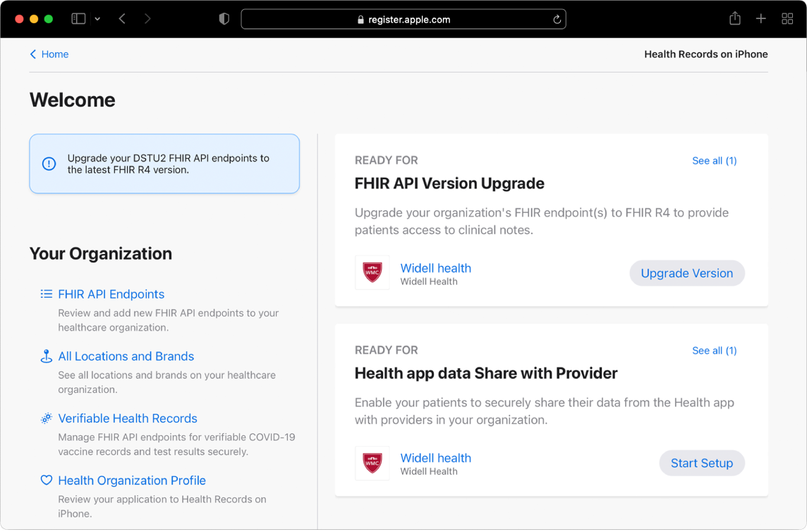
Task: Open the Privacy Report shield icon
Action: tap(224, 18)
